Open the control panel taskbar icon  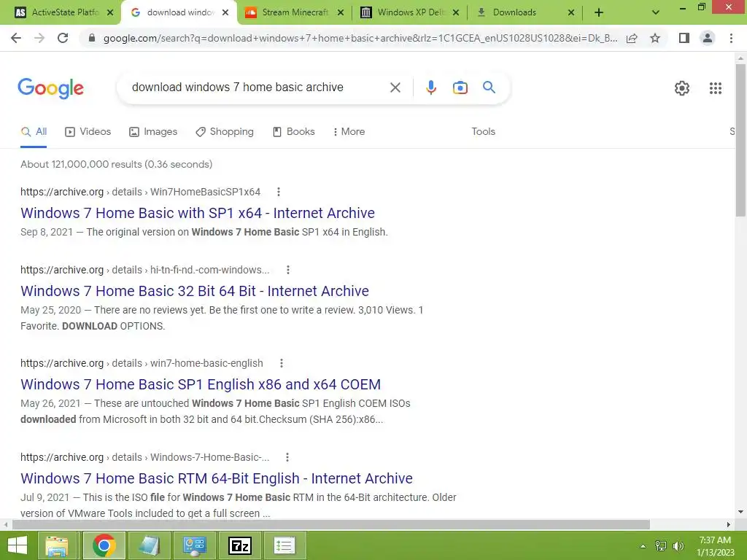point(194,545)
